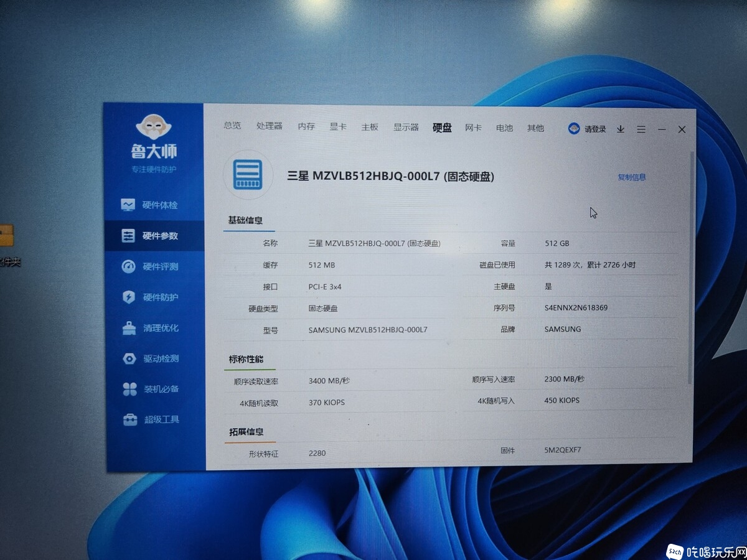Click the capacity value 512 GB
Viewport: 747px width, 560px height.
[557, 243]
